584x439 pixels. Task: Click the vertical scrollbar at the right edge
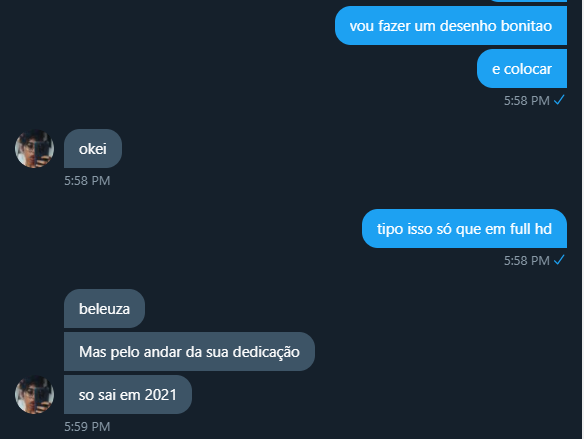coord(583,219)
